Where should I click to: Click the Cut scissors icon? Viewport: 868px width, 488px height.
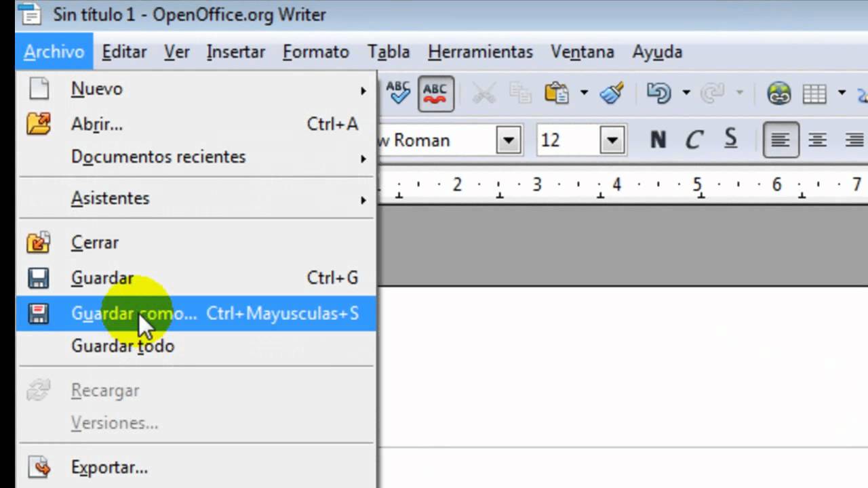tap(484, 93)
